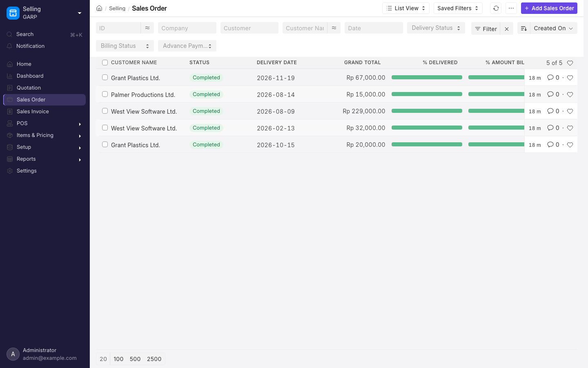Image resolution: width=588 pixels, height=368 pixels.
Task: Click the Company filter field
Action: [x=187, y=28]
